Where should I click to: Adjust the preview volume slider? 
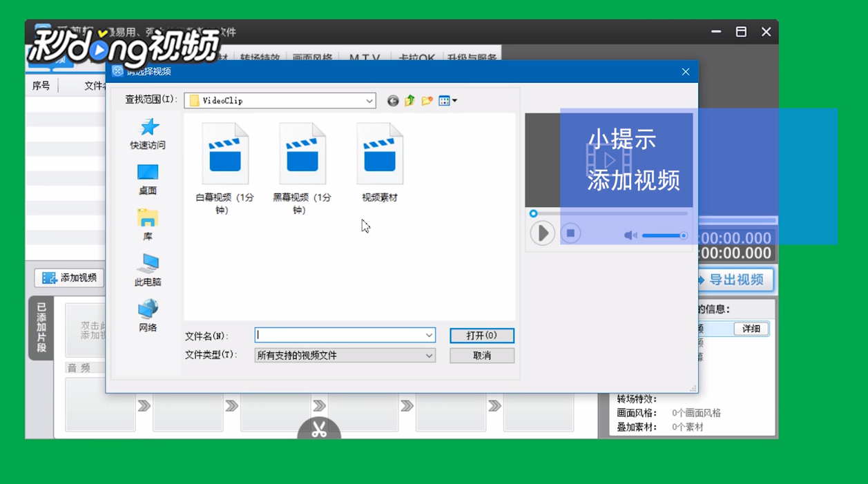point(664,235)
